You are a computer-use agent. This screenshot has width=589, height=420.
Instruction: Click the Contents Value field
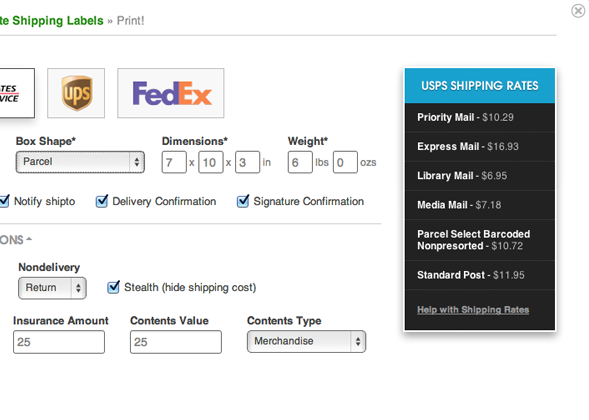pos(176,342)
